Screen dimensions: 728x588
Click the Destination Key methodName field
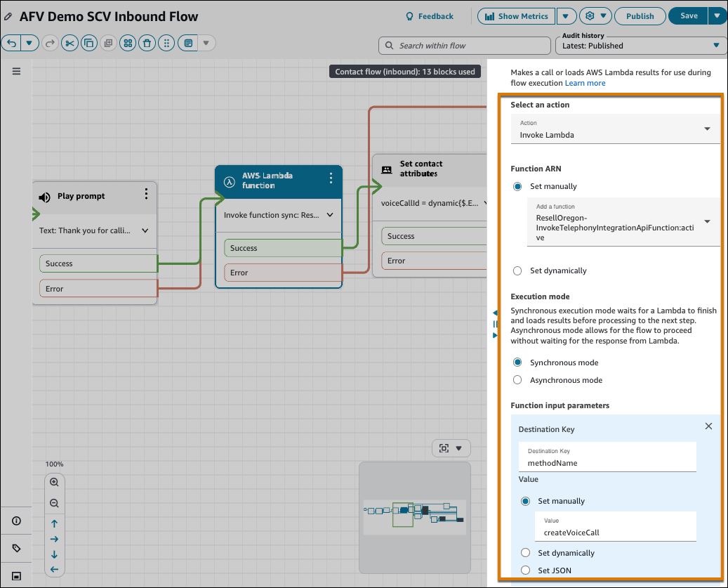pyautogui.click(x=607, y=457)
